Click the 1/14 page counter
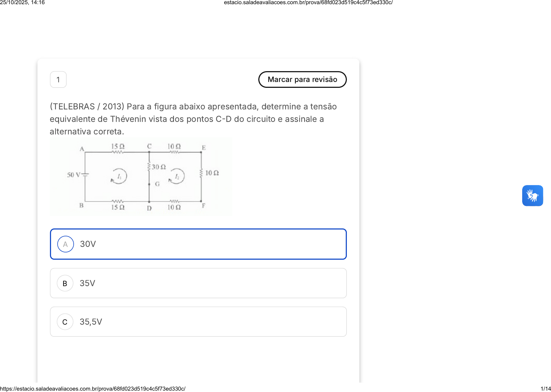551x392 pixels. 545,389
